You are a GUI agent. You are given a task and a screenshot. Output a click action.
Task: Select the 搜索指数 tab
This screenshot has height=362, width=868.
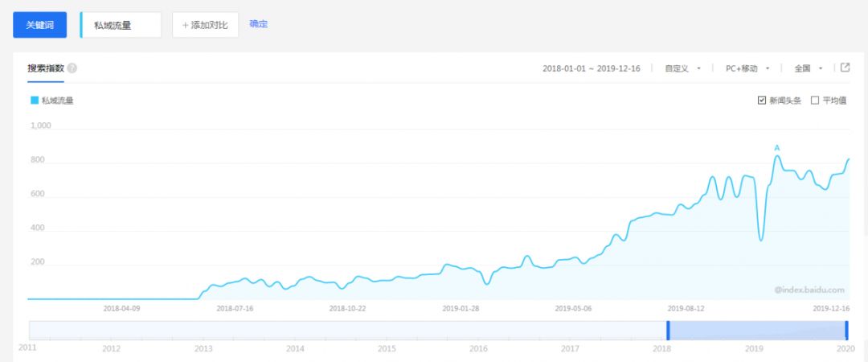(x=46, y=68)
